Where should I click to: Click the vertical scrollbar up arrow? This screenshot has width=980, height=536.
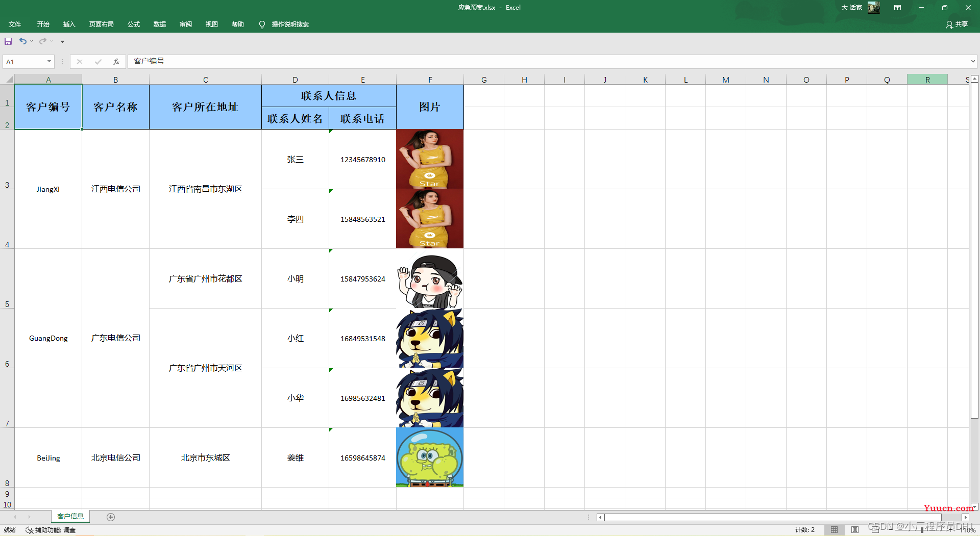pyautogui.click(x=974, y=79)
